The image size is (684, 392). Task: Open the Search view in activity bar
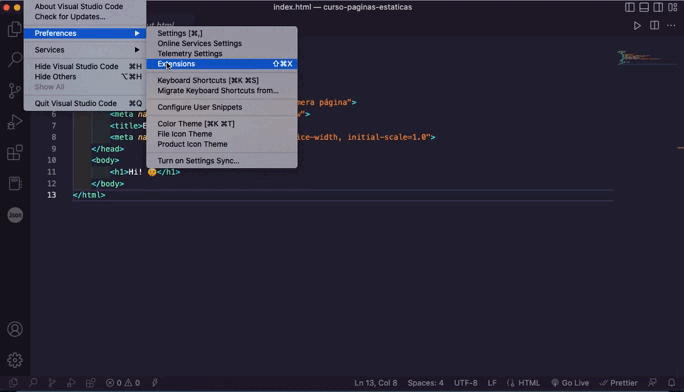[x=15, y=59]
